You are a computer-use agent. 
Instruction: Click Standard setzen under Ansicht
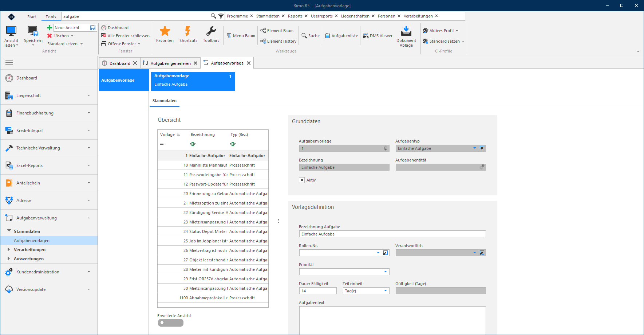tap(65, 44)
